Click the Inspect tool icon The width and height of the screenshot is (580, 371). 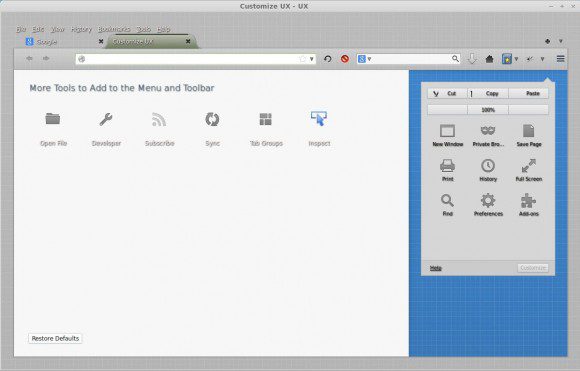pos(319,119)
